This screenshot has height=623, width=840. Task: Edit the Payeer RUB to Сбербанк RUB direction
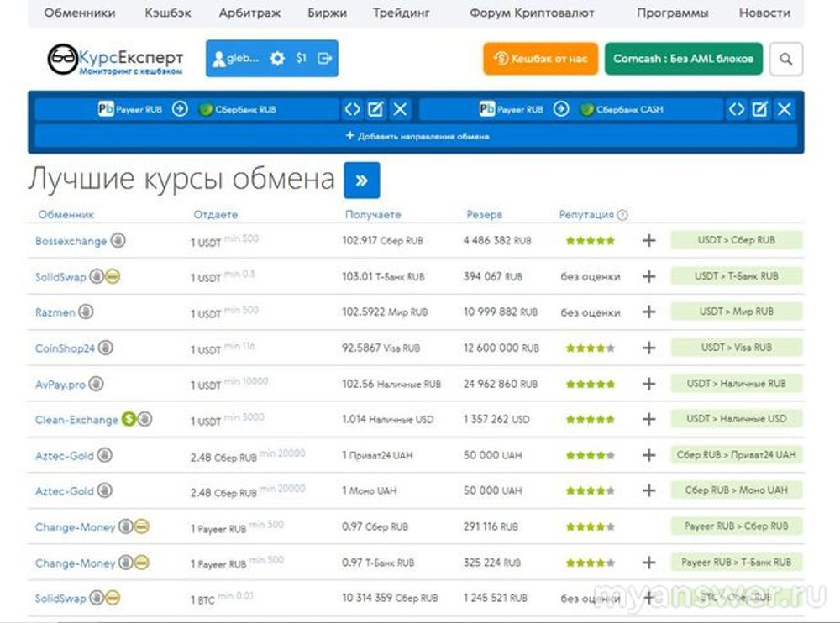[375, 109]
